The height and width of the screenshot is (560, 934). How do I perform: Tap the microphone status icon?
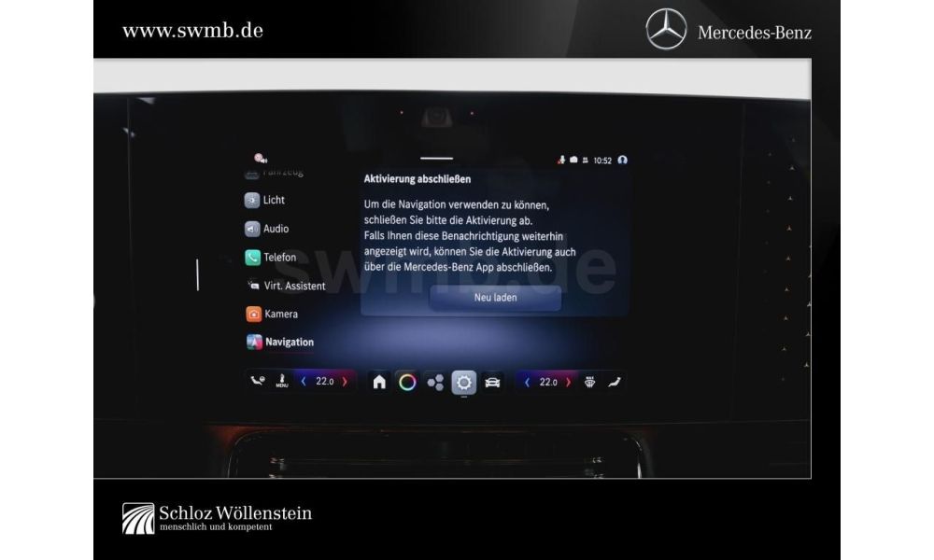(561, 161)
